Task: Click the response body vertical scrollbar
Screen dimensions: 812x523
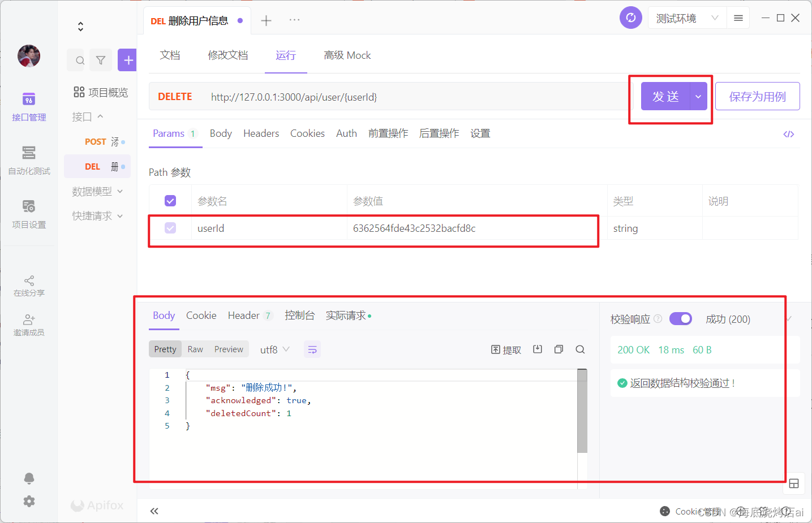Action: tap(582, 411)
